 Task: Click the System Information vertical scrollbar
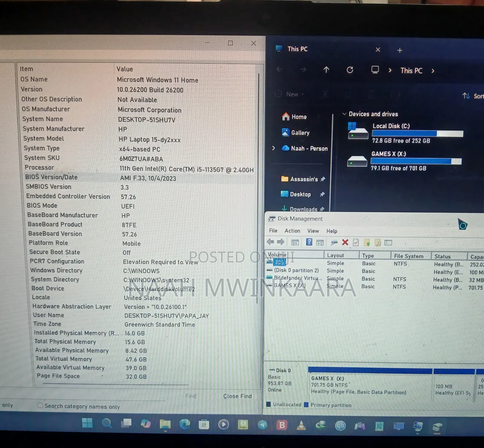point(259,188)
